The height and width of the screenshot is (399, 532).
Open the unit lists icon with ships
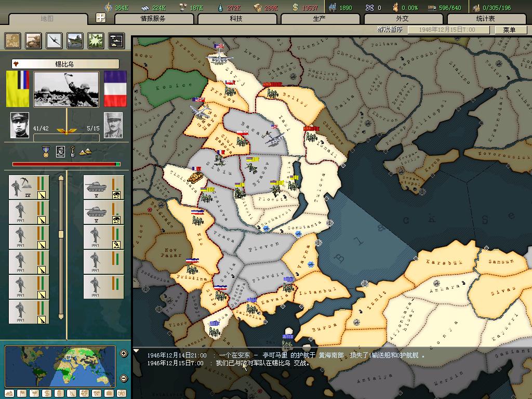(116, 41)
